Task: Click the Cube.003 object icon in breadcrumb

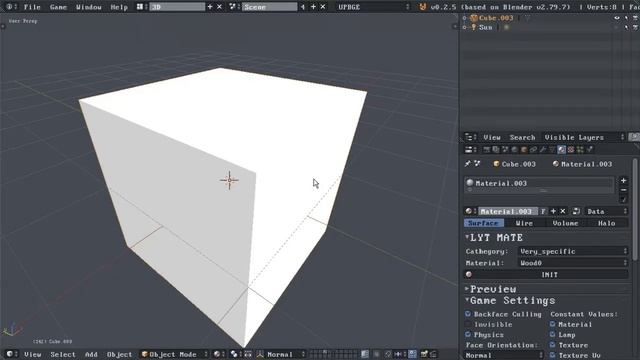Action: point(496,164)
